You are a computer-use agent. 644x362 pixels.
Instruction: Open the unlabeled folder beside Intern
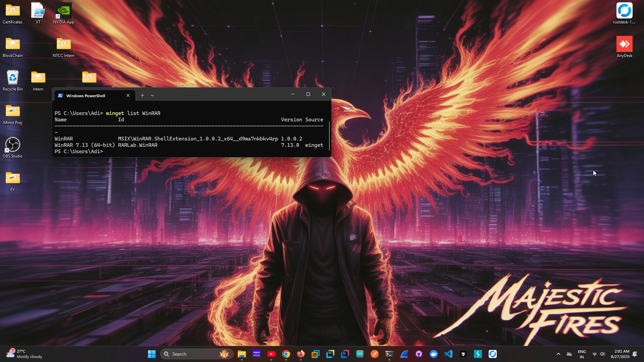(89, 77)
